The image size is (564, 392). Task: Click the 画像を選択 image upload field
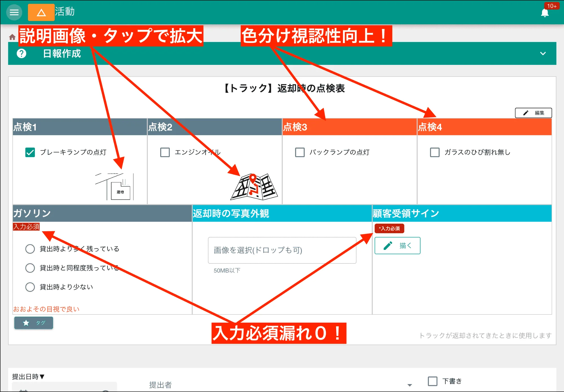pyautogui.click(x=282, y=250)
